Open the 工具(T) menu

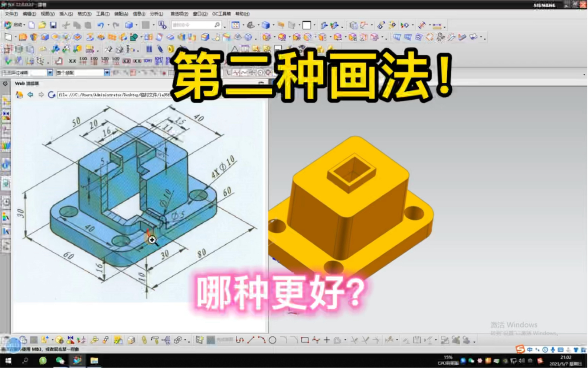pos(103,14)
